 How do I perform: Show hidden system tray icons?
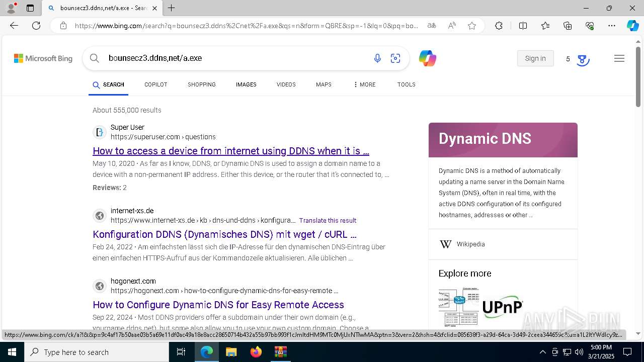542,352
